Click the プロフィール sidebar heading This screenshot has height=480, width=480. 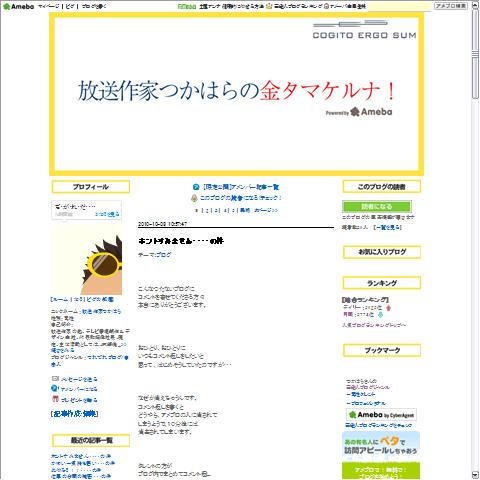(91, 187)
